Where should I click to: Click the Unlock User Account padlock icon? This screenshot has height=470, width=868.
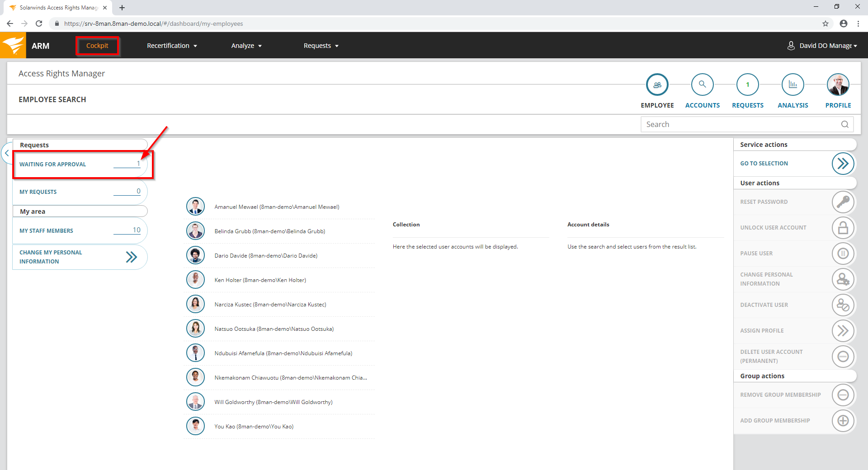[843, 228]
